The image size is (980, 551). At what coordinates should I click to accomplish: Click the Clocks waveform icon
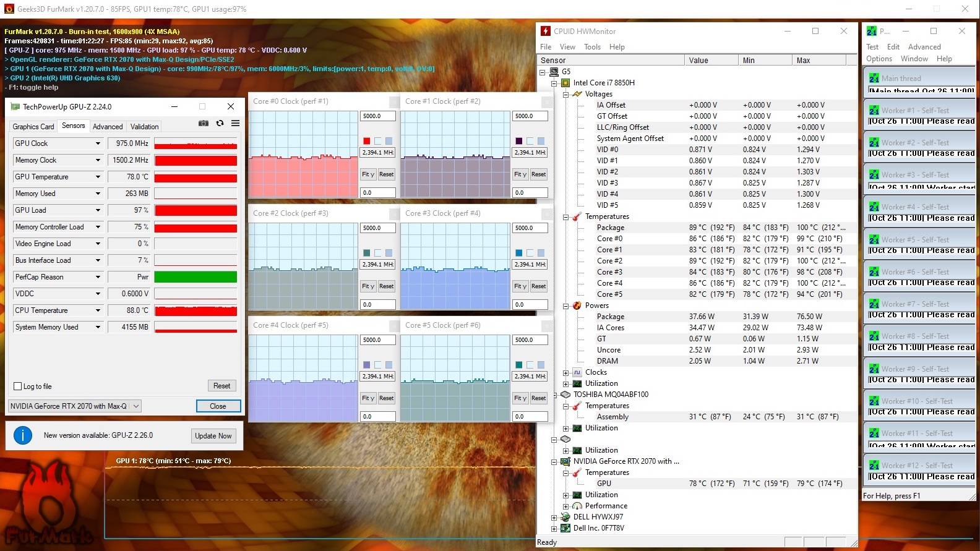click(x=577, y=372)
